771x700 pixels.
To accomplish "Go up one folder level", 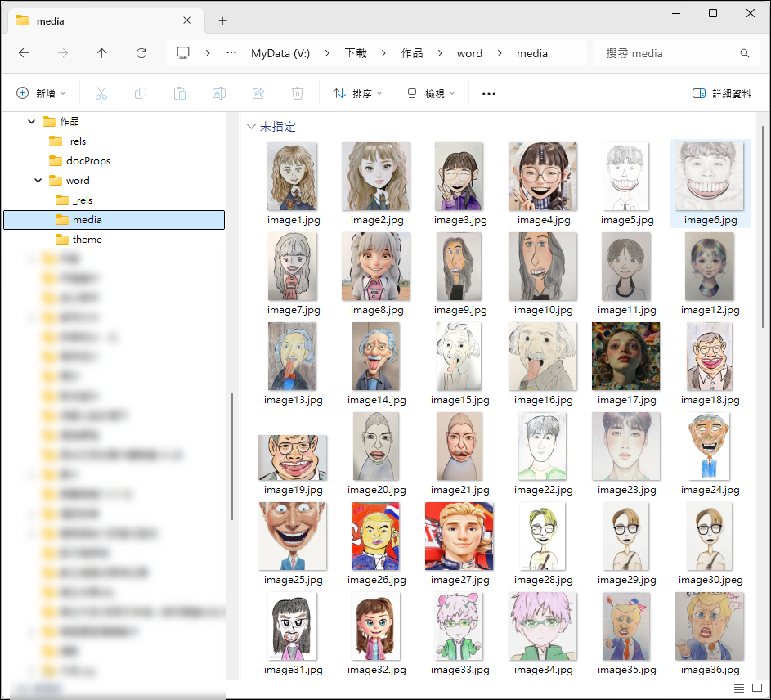I will pyautogui.click(x=102, y=53).
